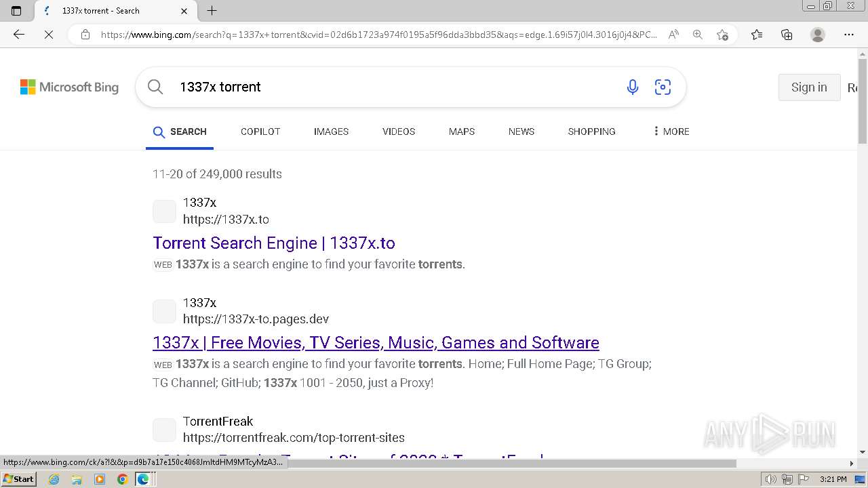
Task: Click the Bing search magnifier icon
Action: coord(155,87)
